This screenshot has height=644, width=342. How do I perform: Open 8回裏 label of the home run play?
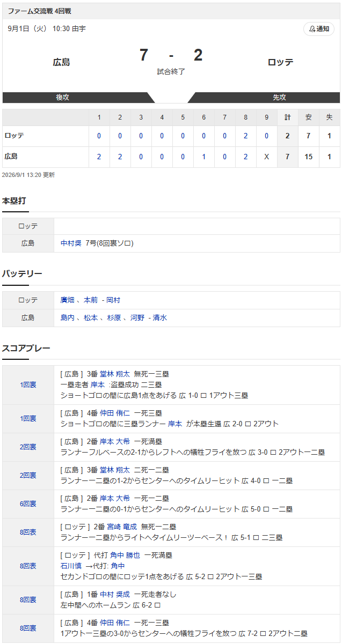coord(28,600)
